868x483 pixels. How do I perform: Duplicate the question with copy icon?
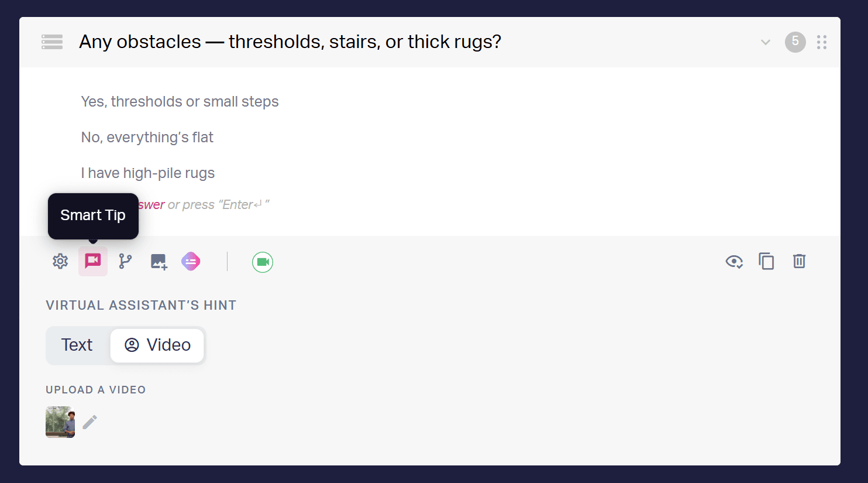[766, 261]
